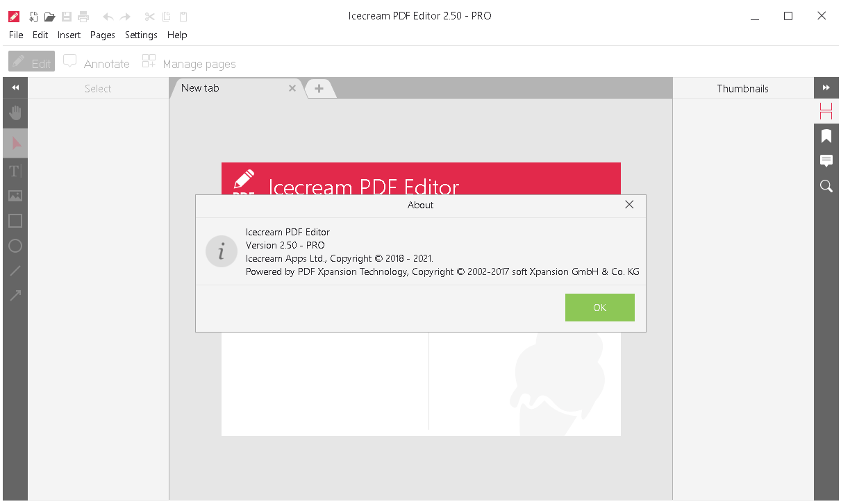This screenshot has height=504, width=841.
Task: Select the arrow Select tool
Action: point(15,144)
